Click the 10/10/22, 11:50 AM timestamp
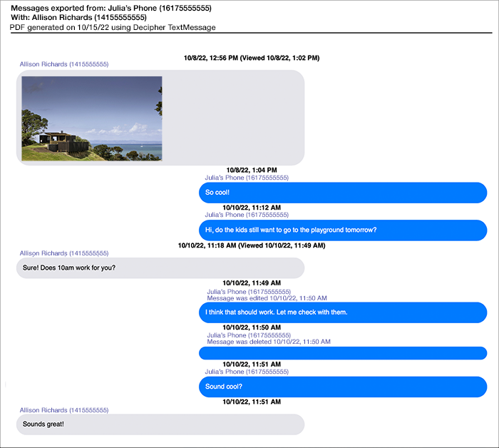499x448 pixels. pyautogui.click(x=252, y=327)
